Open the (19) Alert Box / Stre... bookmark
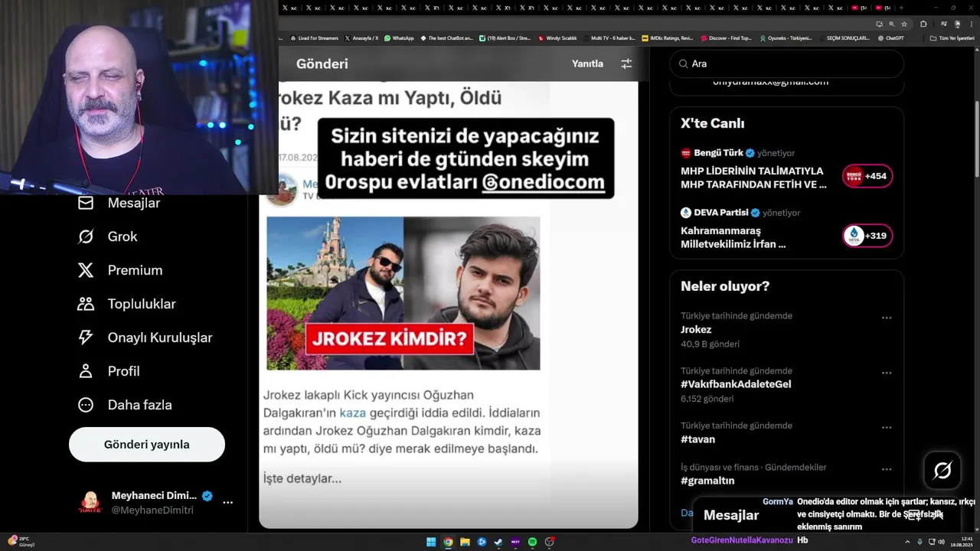The image size is (980, 551). pos(505,37)
